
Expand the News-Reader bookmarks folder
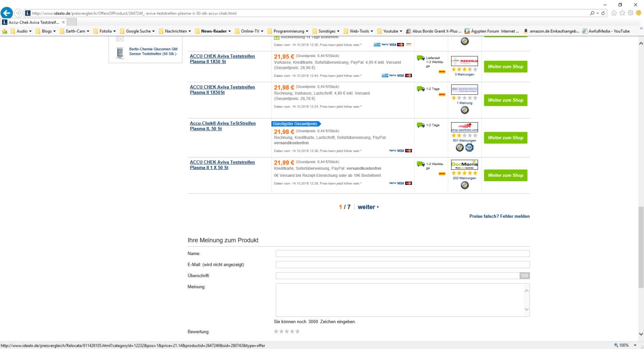coord(213,31)
